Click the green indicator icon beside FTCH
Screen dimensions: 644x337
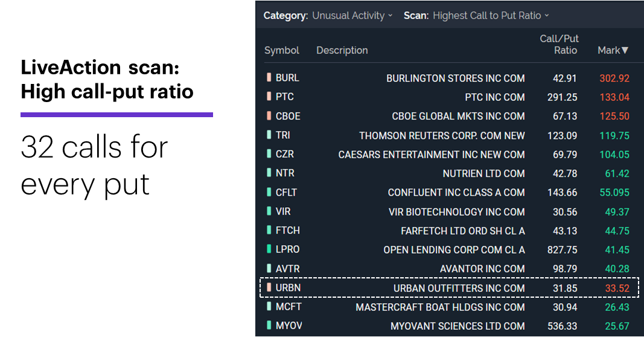[x=269, y=229]
